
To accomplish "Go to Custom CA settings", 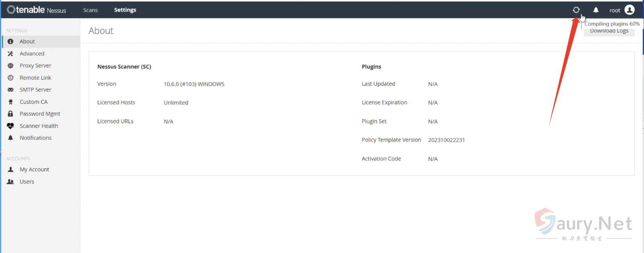I will [34, 102].
